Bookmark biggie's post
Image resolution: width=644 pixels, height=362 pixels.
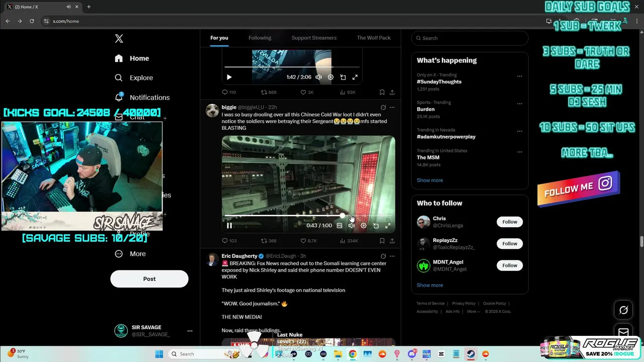[382, 241]
